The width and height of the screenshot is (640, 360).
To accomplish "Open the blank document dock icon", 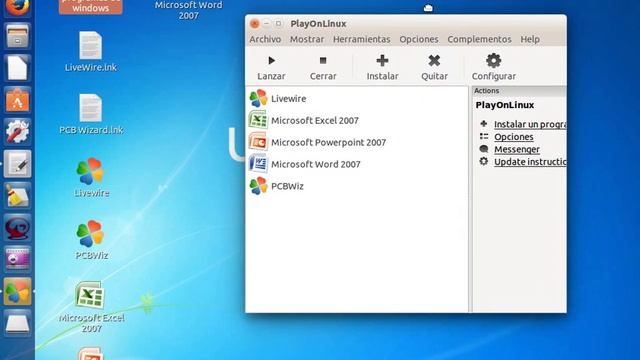I will coord(17,68).
